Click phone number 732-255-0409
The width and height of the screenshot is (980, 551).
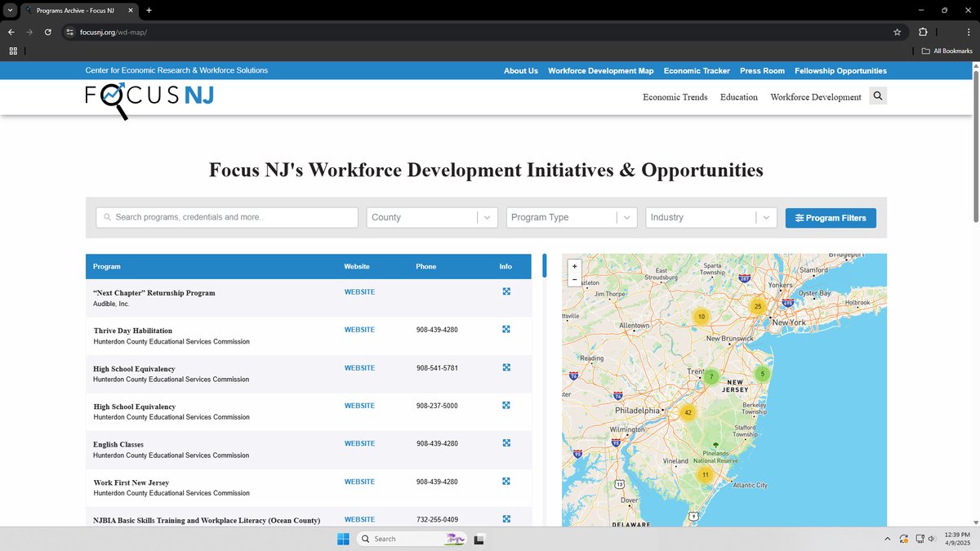(437, 520)
